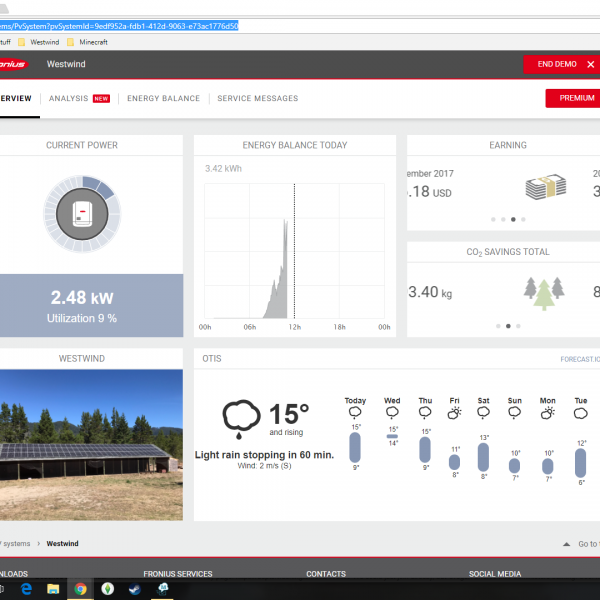Click Chrome icon in taskbar
The image size is (600, 600).
80,589
